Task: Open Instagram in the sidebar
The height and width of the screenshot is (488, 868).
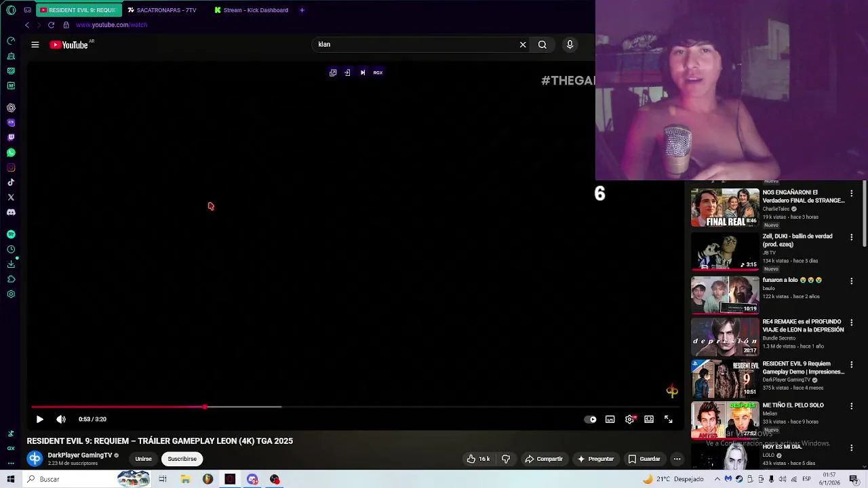Action: coord(11,167)
